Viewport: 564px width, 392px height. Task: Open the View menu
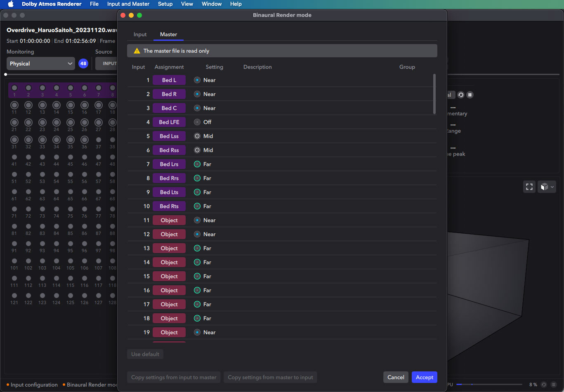pyautogui.click(x=187, y=4)
